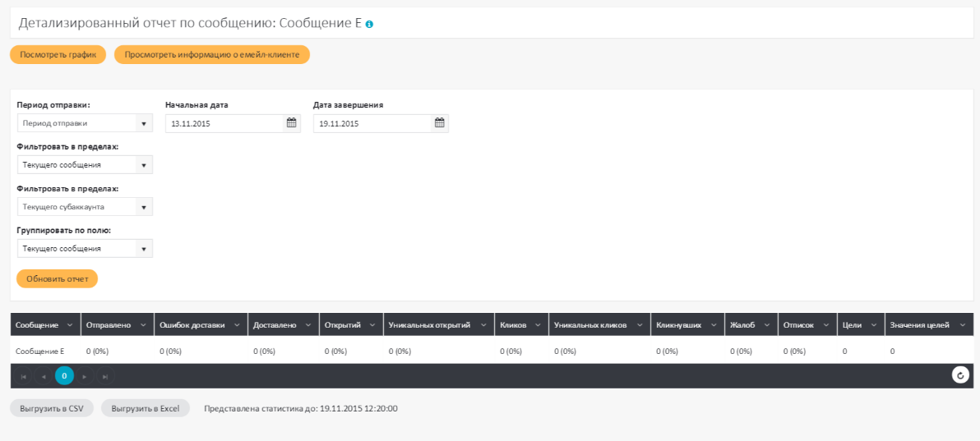980x441 pixels.
Task: Open calendar for Дата завершения
Action: pos(439,123)
